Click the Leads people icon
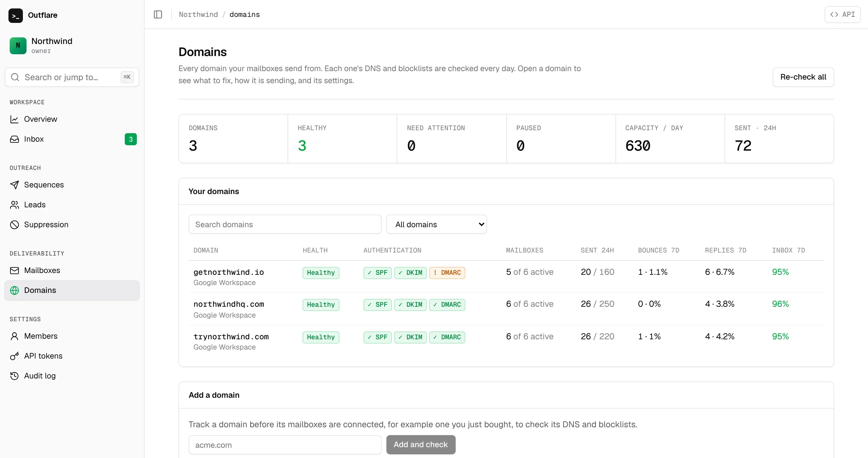 [14, 205]
